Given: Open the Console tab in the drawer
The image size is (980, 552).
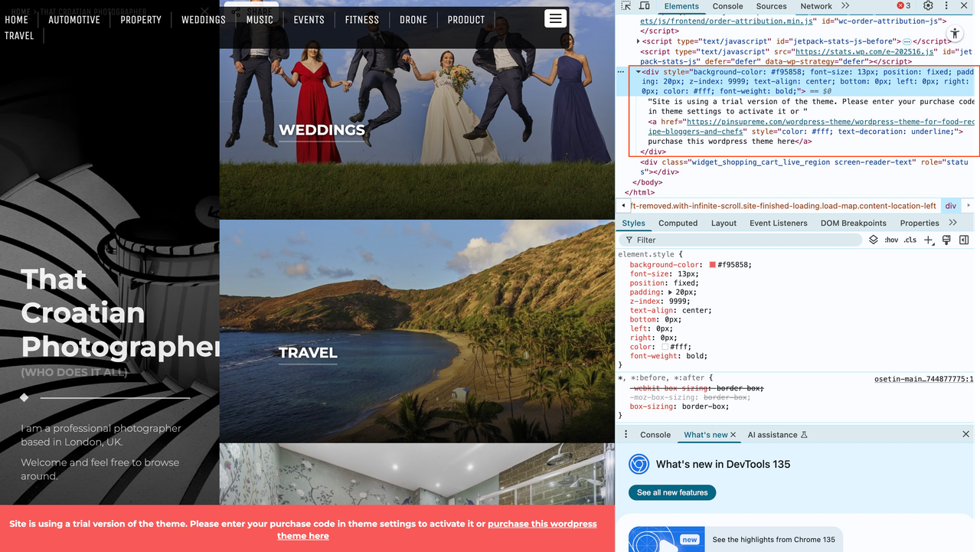Looking at the screenshot, I should (655, 434).
